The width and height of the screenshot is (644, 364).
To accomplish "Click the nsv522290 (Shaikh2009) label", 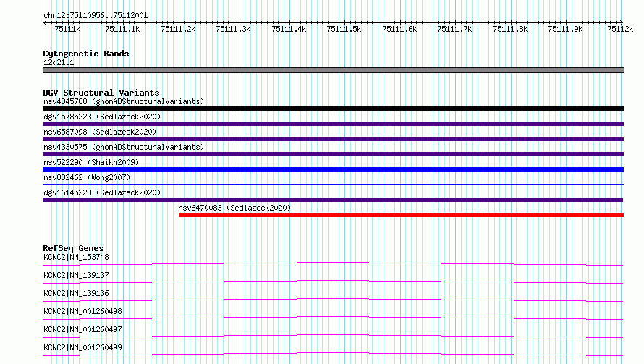I will tap(91, 162).
